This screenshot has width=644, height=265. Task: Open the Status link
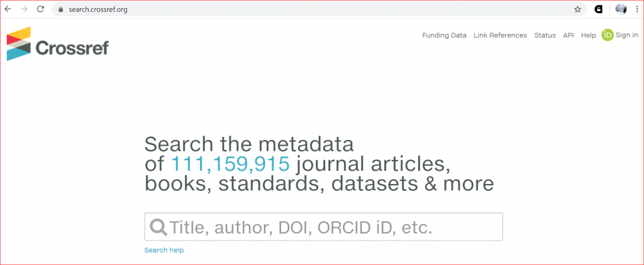(545, 35)
